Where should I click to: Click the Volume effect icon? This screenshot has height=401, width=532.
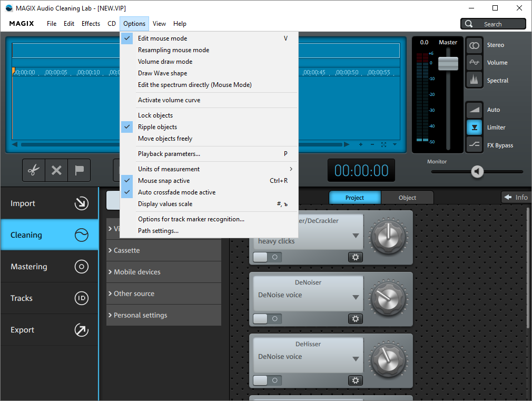pos(474,63)
